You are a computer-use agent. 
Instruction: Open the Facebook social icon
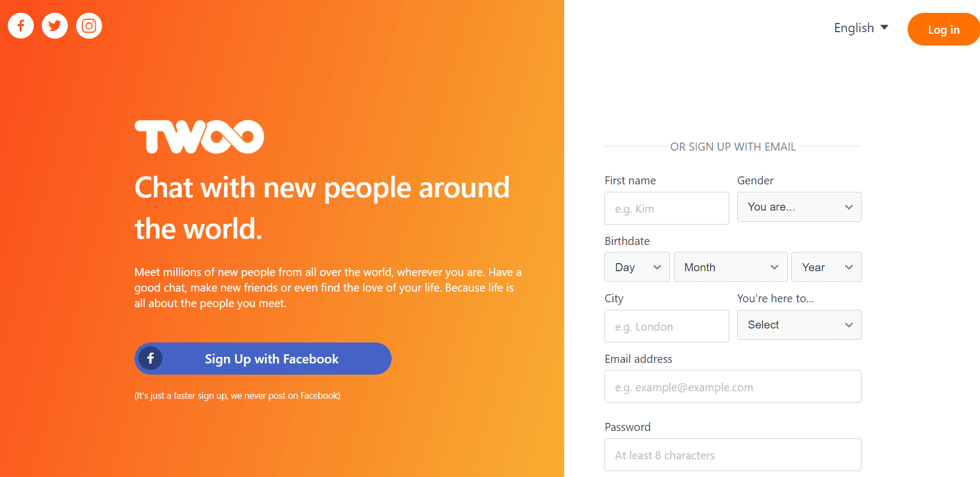[x=21, y=26]
